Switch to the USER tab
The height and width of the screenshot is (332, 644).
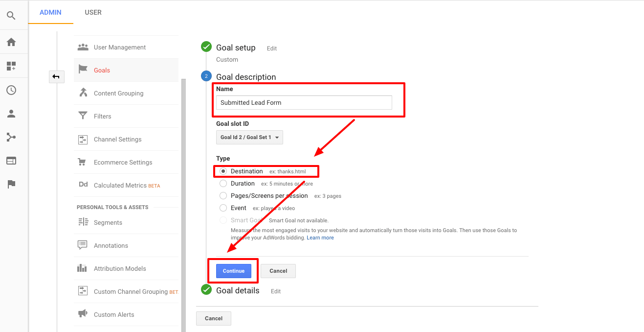(93, 12)
